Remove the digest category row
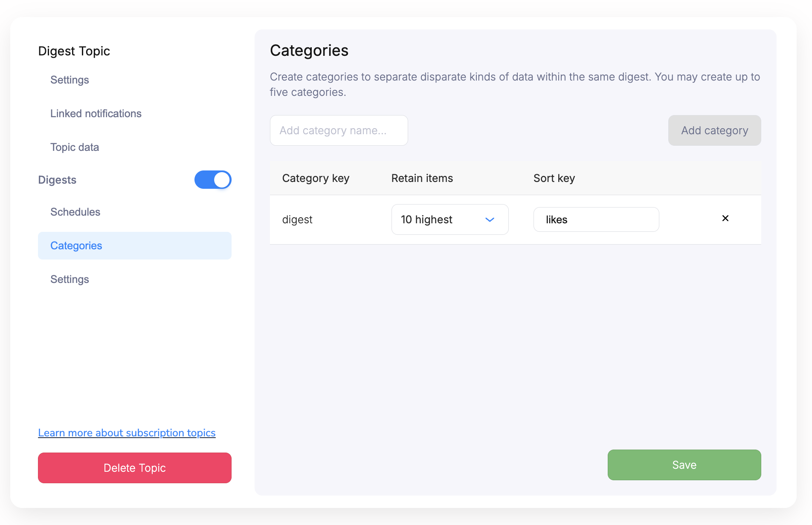 pyautogui.click(x=725, y=219)
